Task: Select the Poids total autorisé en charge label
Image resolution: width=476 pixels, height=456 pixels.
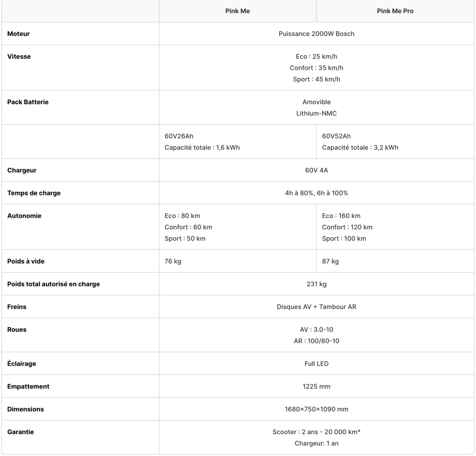Action: [x=54, y=284]
